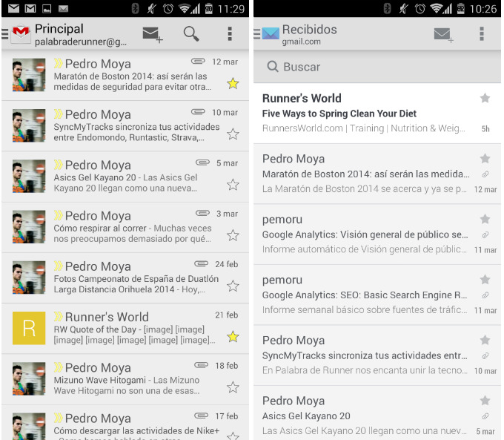Viewport: 504px width, 440px height.
Task: Open Gmail overflow menu (three dots)
Action: pyautogui.click(x=230, y=34)
